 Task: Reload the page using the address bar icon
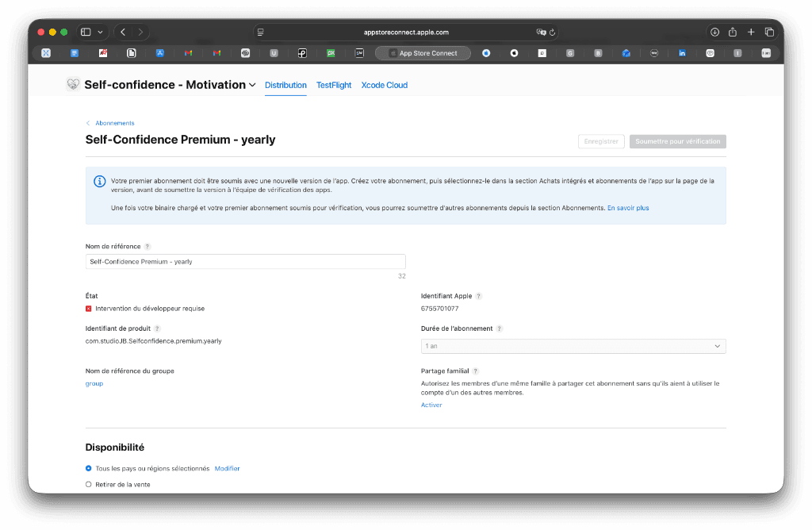(553, 33)
